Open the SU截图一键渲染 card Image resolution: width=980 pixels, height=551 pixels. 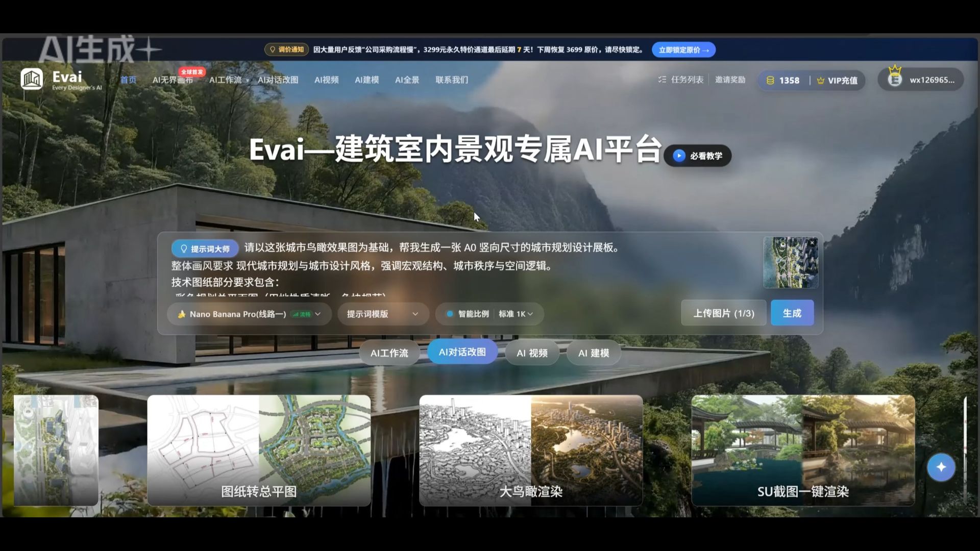[x=803, y=450]
